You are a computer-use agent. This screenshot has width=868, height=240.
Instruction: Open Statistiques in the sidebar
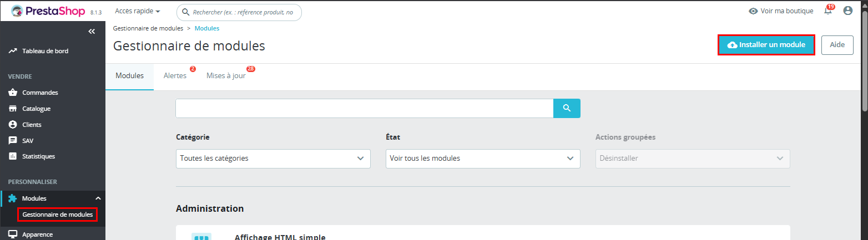[x=38, y=156]
